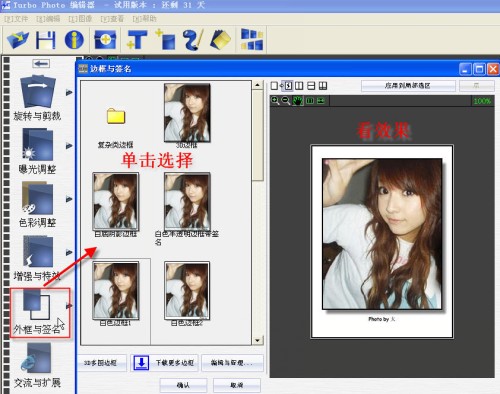The width and height of the screenshot is (500, 394).
Task: Select horizontal split view layout
Action: click(311, 86)
